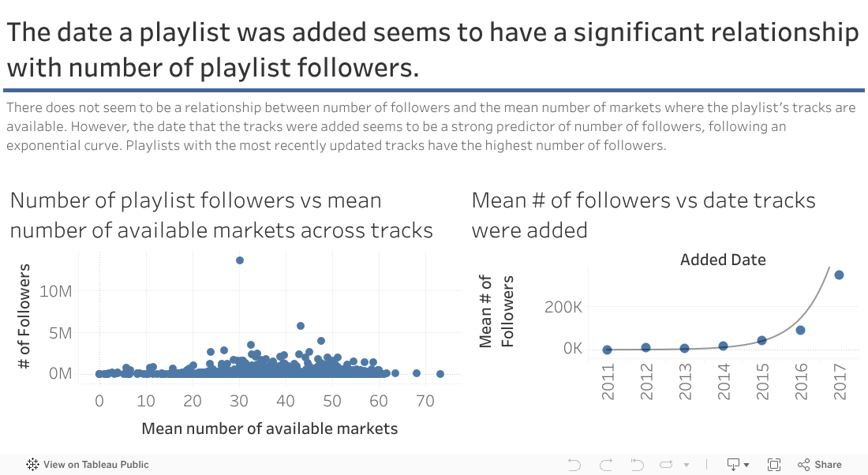This screenshot has width=868, height=475.
Task: Select the scatter point near 43 markets, 6M
Action: [x=301, y=325]
